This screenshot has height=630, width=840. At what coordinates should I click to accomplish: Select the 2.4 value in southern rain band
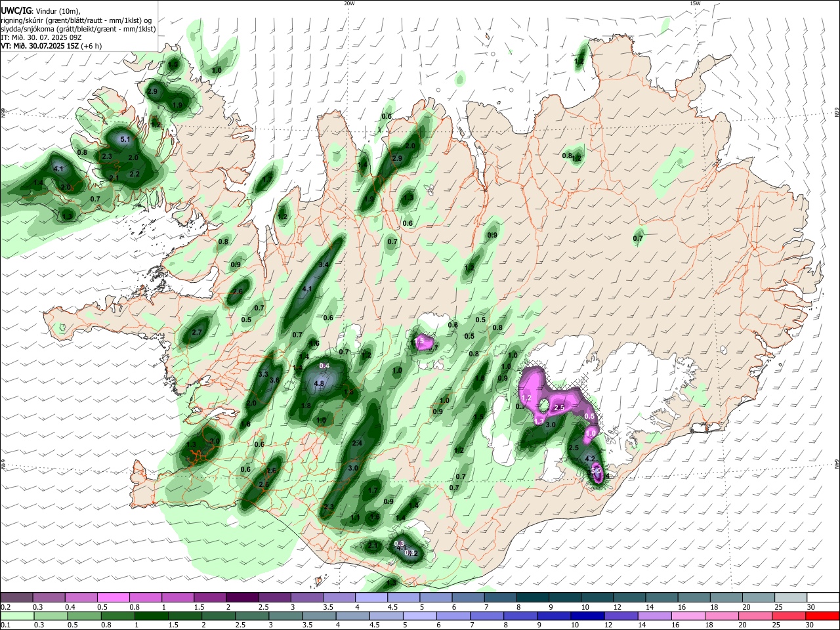pos(358,444)
